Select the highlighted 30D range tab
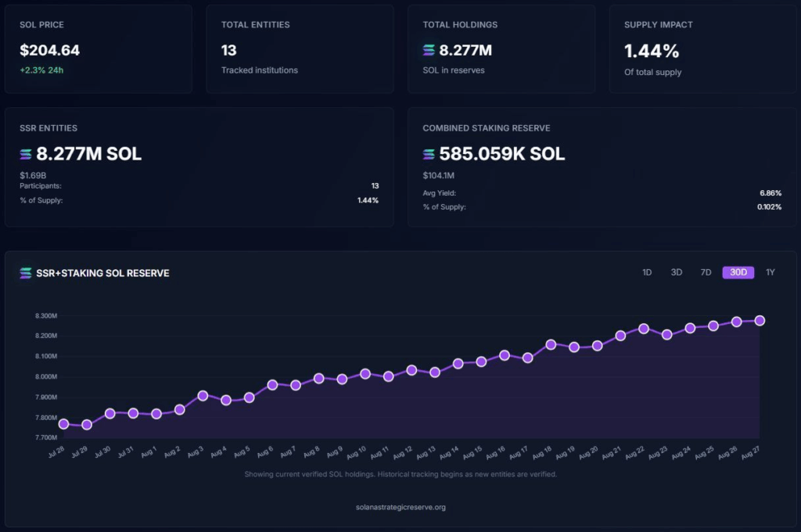This screenshot has height=532, width=801. pos(738,272)
